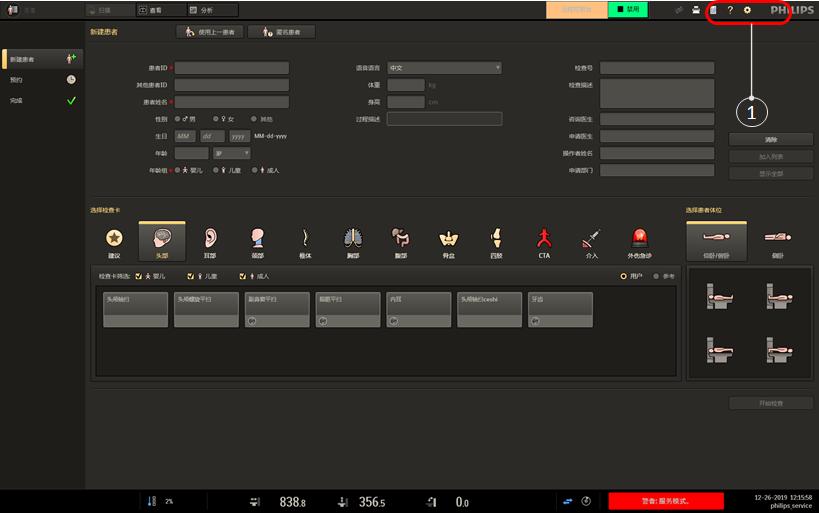The image size is (819, 513).
Task: Select the child (儿童) age group radio
Action: (216, 170)
